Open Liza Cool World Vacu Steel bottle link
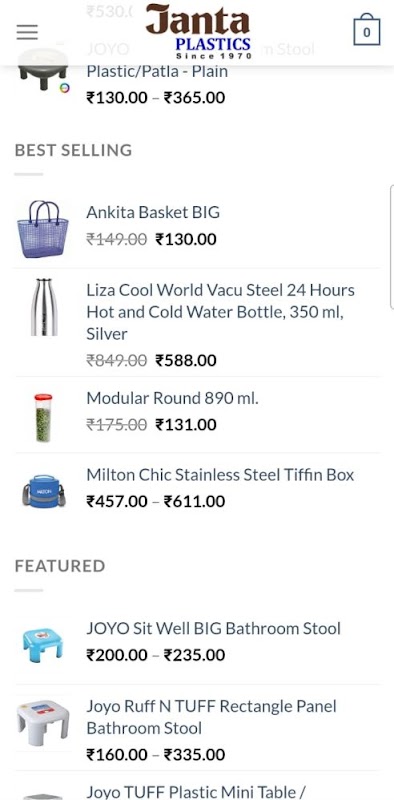The image size is (394, 800). click(220, 312)
